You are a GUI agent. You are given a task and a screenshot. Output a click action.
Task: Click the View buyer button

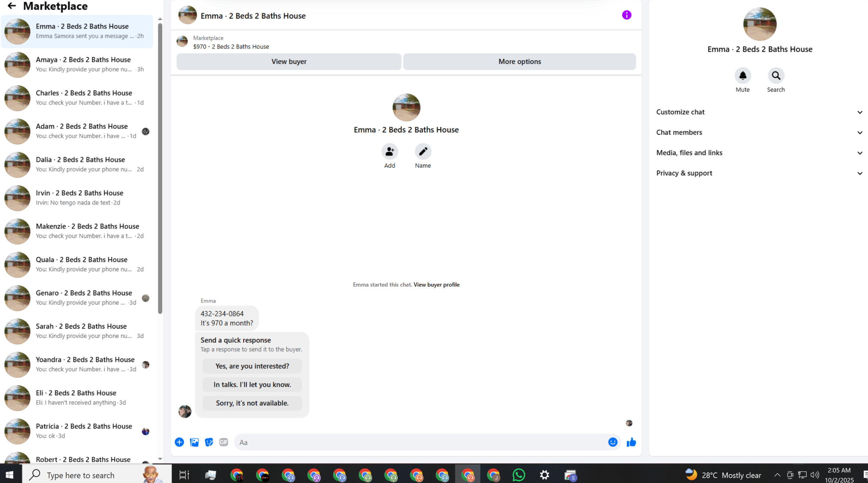pos(289,62)
